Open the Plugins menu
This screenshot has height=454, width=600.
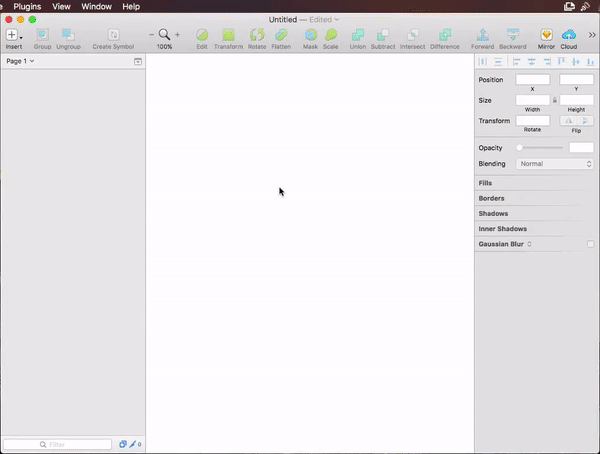pyautogui.click(x=27, y=7)
